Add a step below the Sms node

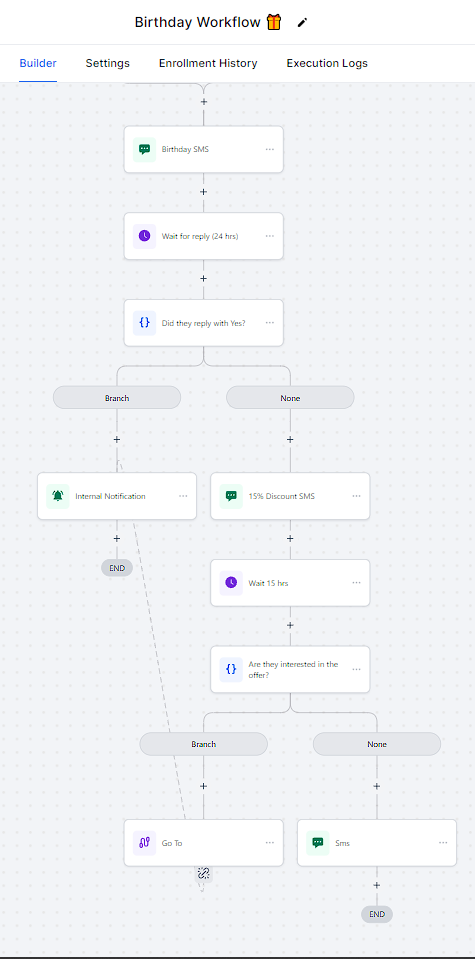click(x=377, y=886)
